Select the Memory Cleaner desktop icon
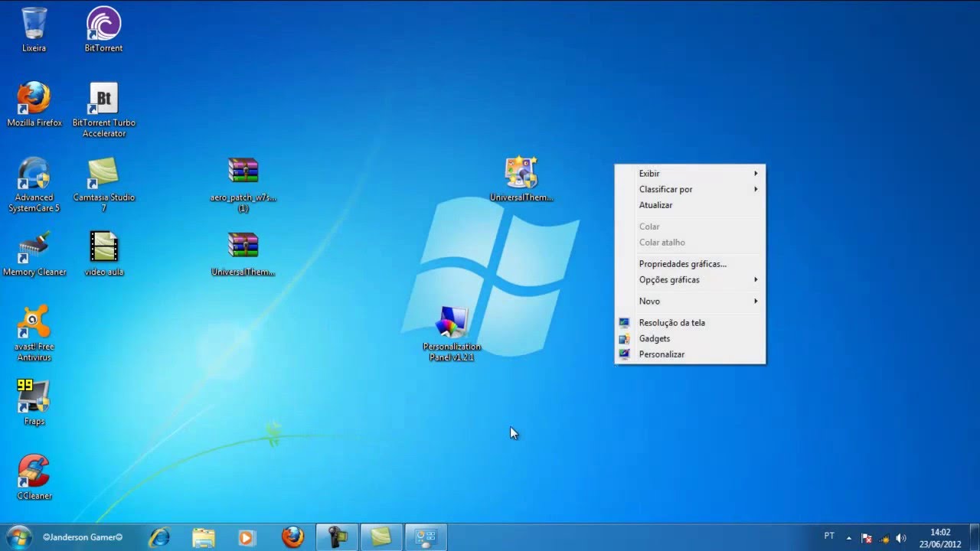 tap(34, 254)
